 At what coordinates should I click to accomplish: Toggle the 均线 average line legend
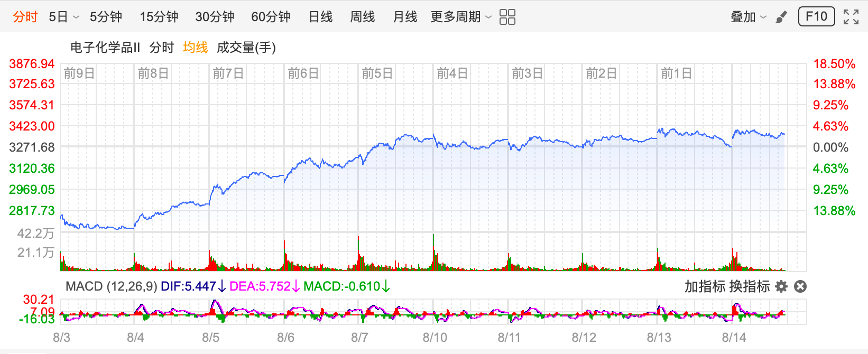196,48
